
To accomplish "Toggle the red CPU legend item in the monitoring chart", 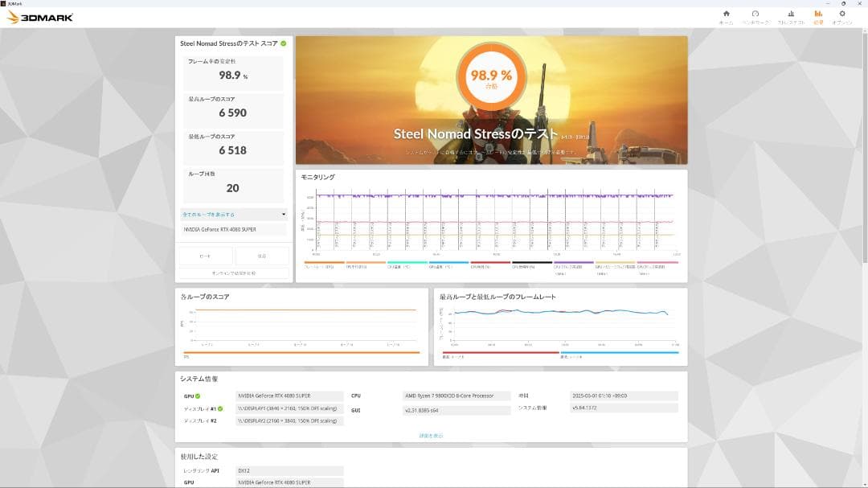I will click(490, 263).
